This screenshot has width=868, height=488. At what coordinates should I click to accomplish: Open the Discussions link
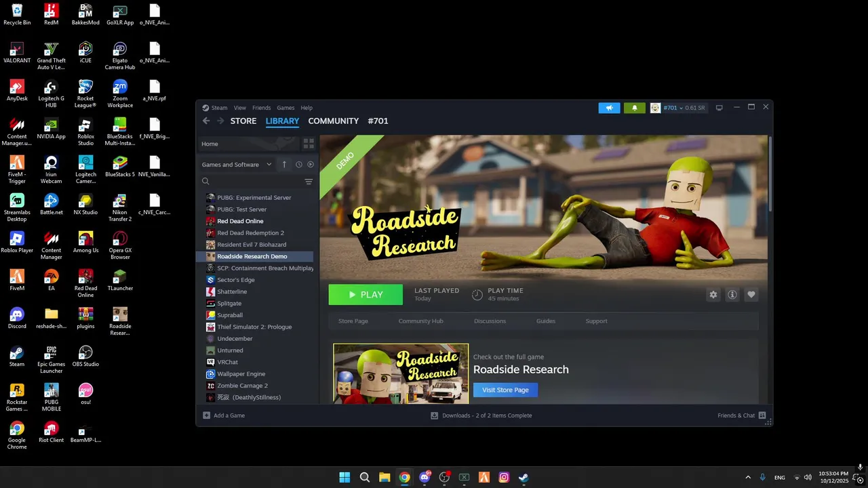(x=490, y=321)
